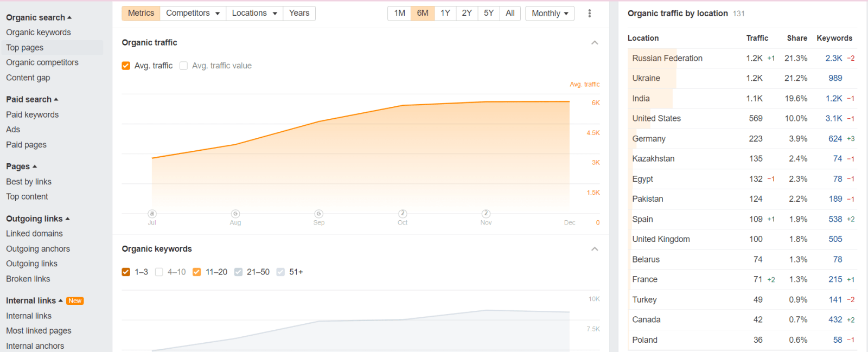Open Top pages in sidebar
Screen dimensions: 868x352
25,48
